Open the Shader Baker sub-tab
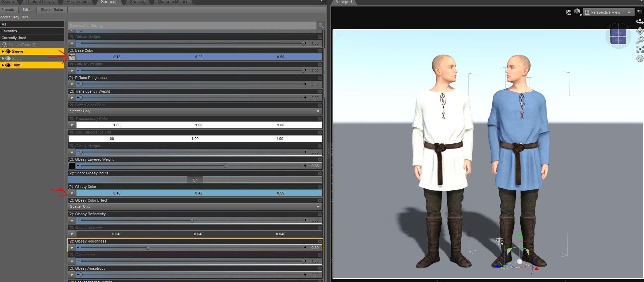 52,10
